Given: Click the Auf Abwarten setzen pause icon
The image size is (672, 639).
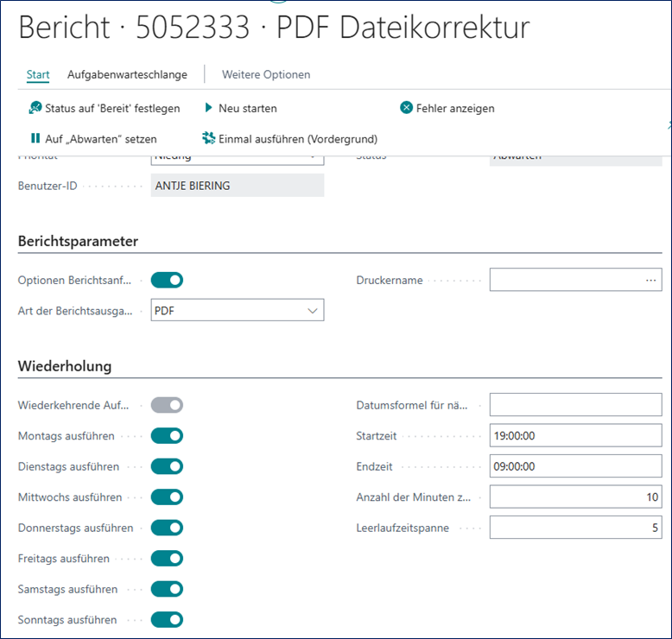Looking at the screenshot, I should pos(35,138).
